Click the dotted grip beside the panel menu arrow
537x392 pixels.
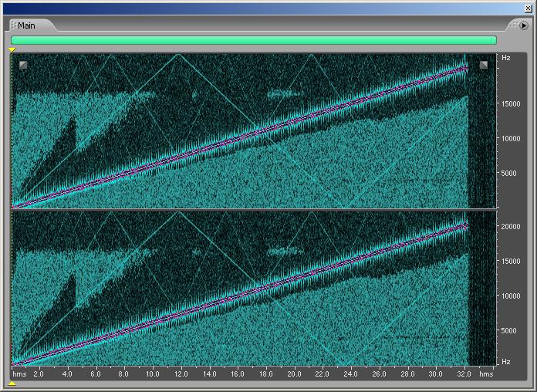[x=513, y=25]
